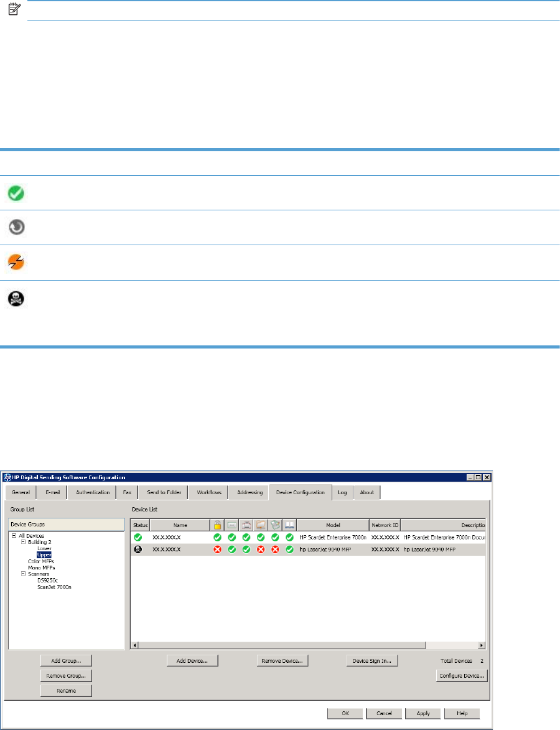This screenshot has height=730, width=560.
Task: Sort by the Model column header
Action: point(333,525)
